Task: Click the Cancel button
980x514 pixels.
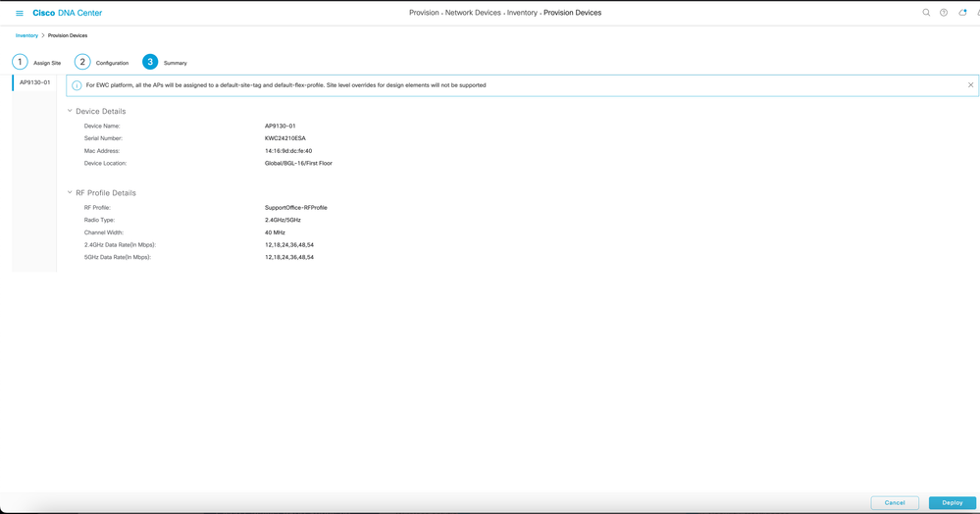Action: coord(895,503)
